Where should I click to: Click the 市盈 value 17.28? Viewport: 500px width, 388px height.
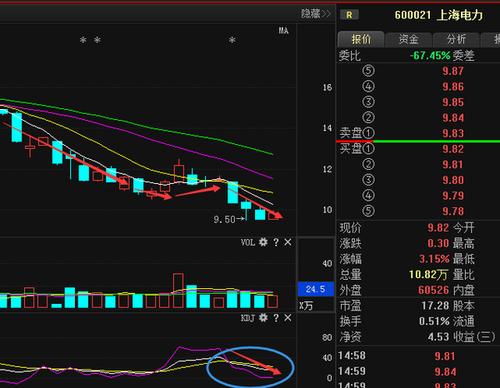point(435,306)
